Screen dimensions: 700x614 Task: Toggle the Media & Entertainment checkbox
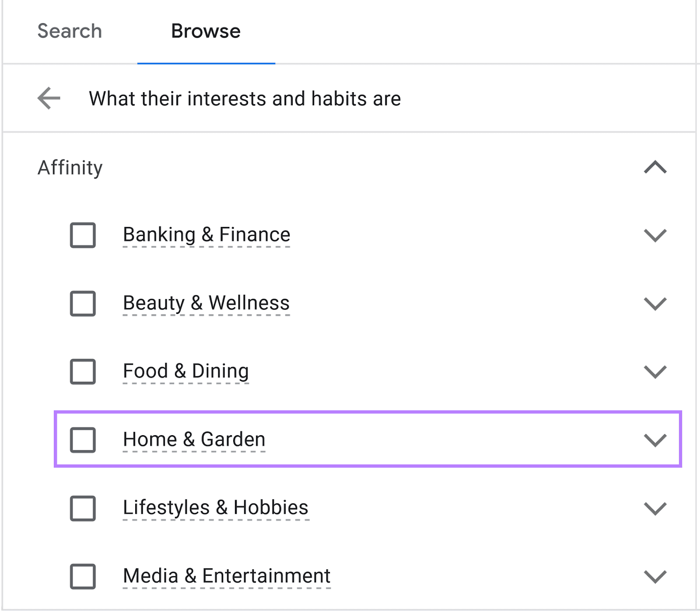pos(83,576)
